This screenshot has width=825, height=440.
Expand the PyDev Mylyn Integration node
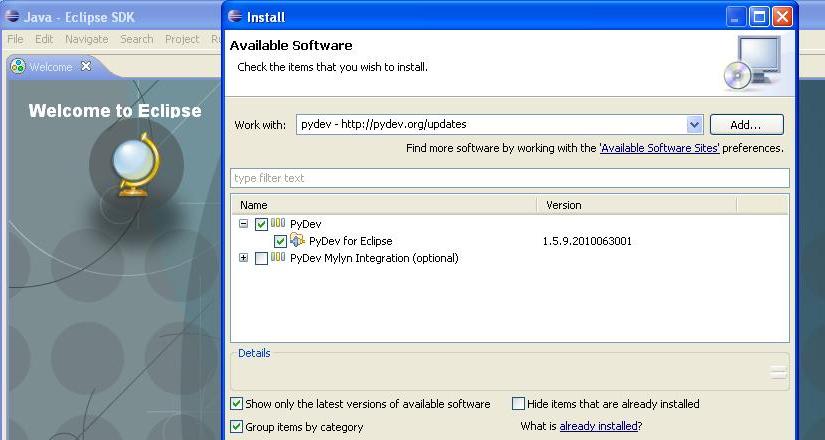(x=244, y=258)
